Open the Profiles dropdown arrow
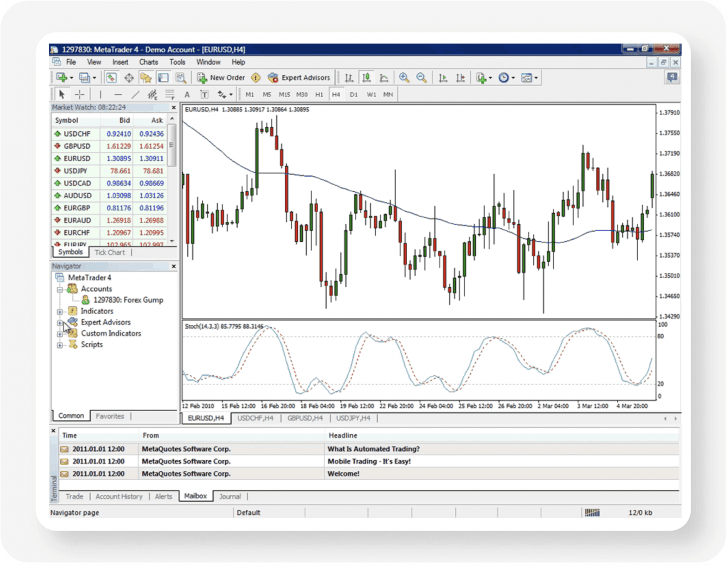The height and width of the screenshot is (568, 728). pyautogui.click(x=95, y=78)
